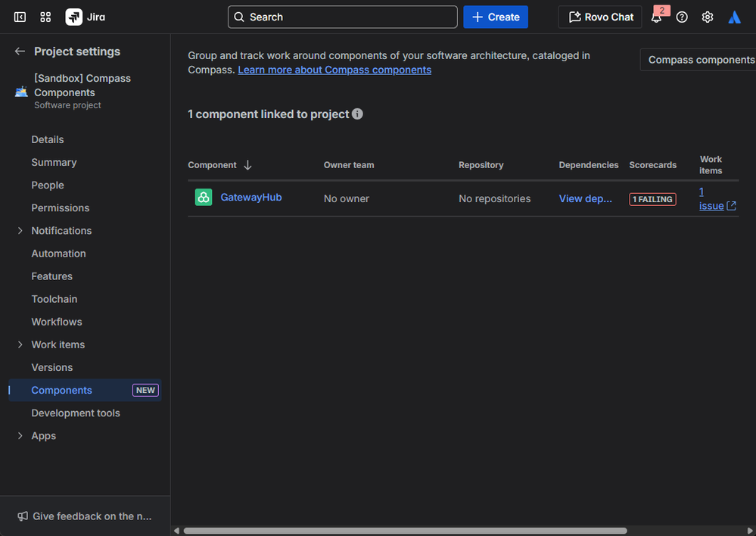Screen dimensions: 756x536
Task: Open the Toolchain settings page
Action: point(54,298)
